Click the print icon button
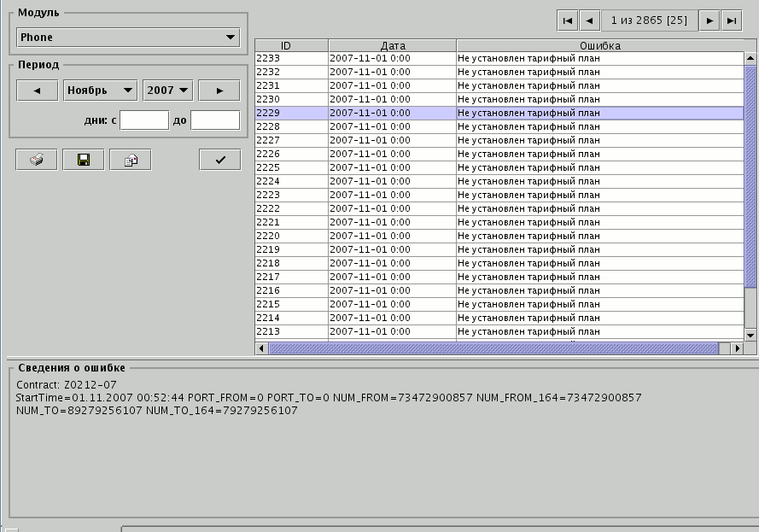The width and height of the screenshot is (759, 532). coord(37,160)
